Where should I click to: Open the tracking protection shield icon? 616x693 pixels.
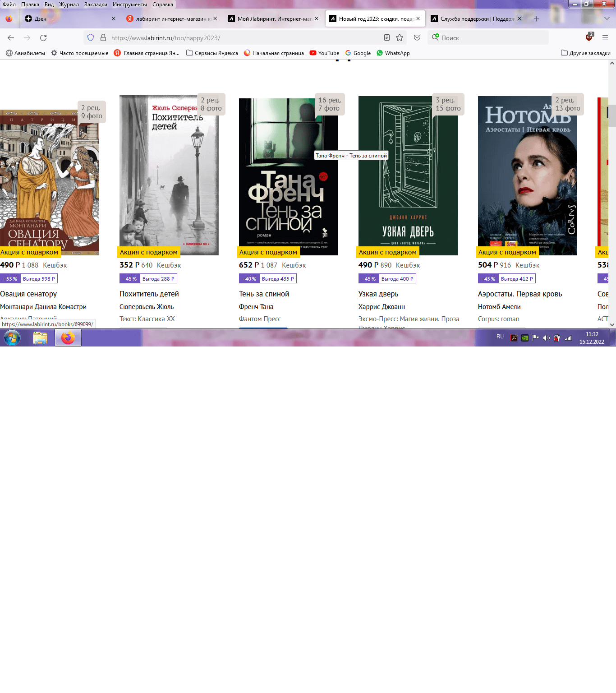pos(91,38)
